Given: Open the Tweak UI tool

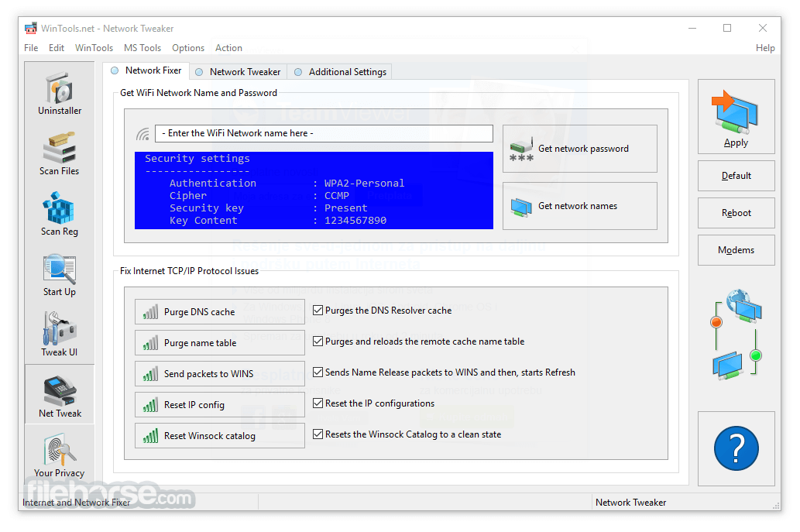Looking at the screenshot, I should click(59, 335).
